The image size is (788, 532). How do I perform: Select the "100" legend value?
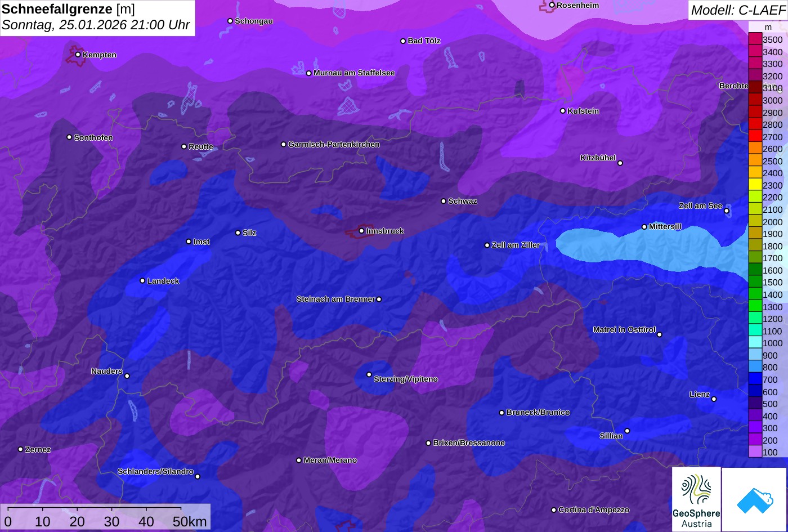tap(770, 453)
